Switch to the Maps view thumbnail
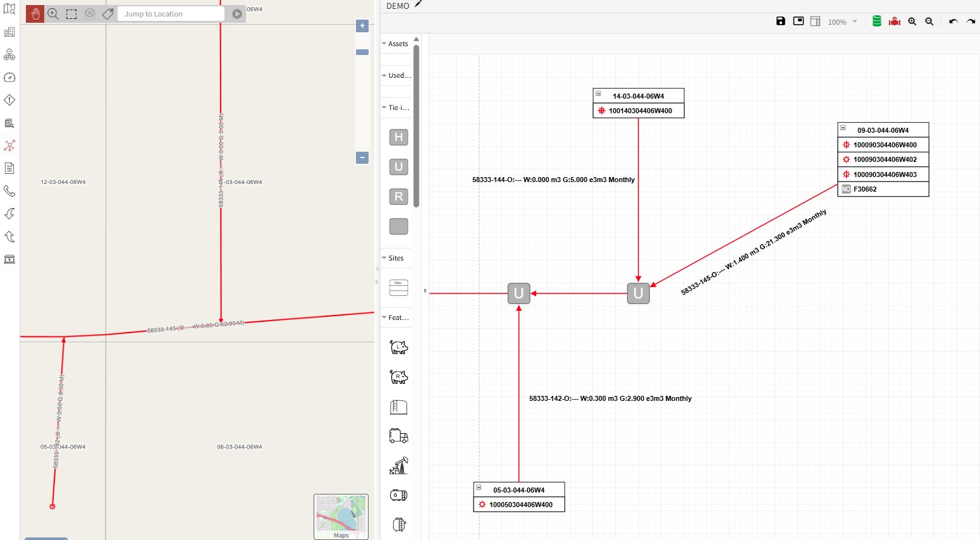This screenshot has width=980, height=540. click(x=341, y=516)
